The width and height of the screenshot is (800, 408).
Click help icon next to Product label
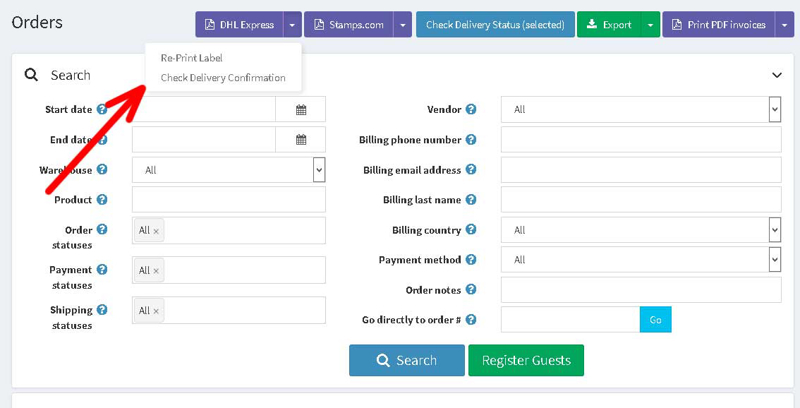click(102, 200)
